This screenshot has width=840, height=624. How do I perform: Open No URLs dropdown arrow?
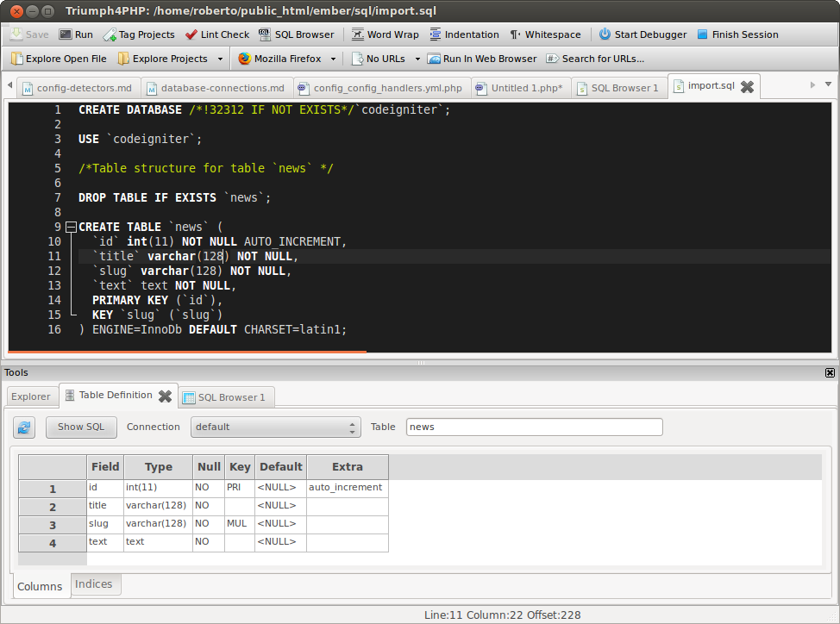418,59
